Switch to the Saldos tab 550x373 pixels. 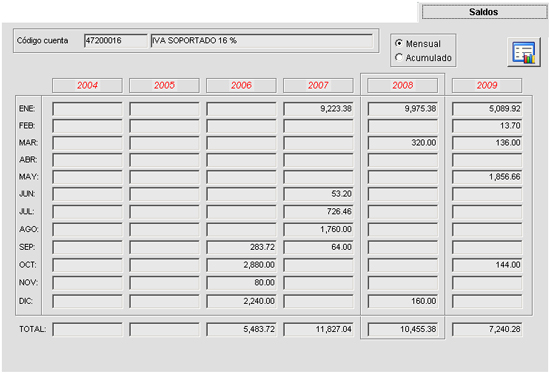[x=484, y=12]
